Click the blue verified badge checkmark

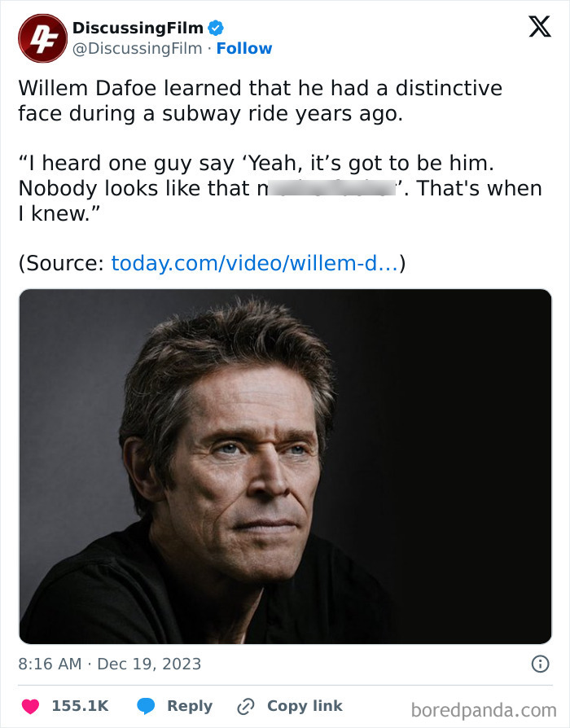tap(216, 28)
